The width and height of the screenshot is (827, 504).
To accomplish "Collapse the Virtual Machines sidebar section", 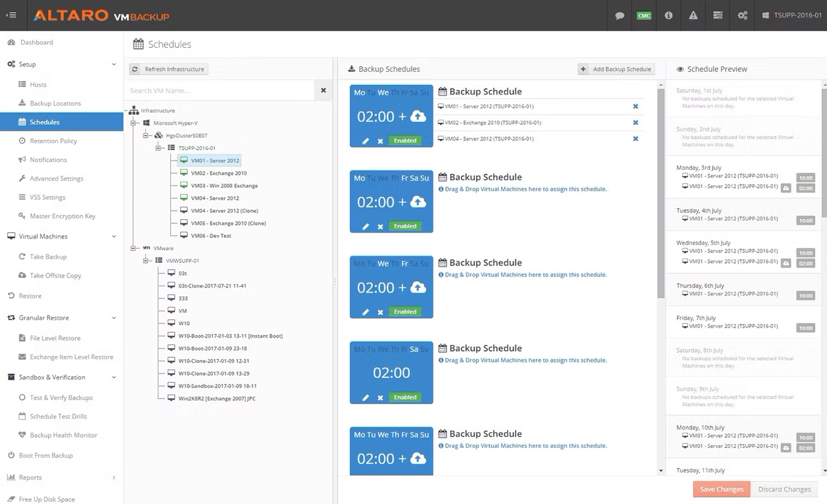I will [114, 237].
